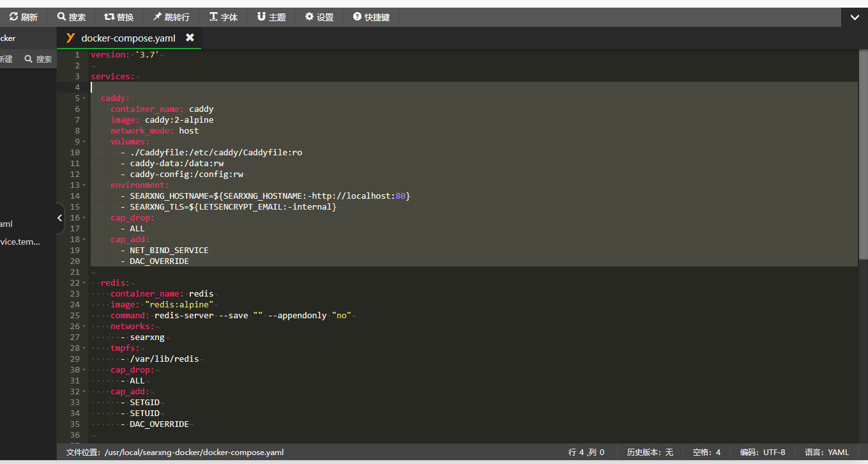The image size is (868, 464).
Task: Change the UTF-8 encoding in status bar
Action: click(x=763, y=452)
